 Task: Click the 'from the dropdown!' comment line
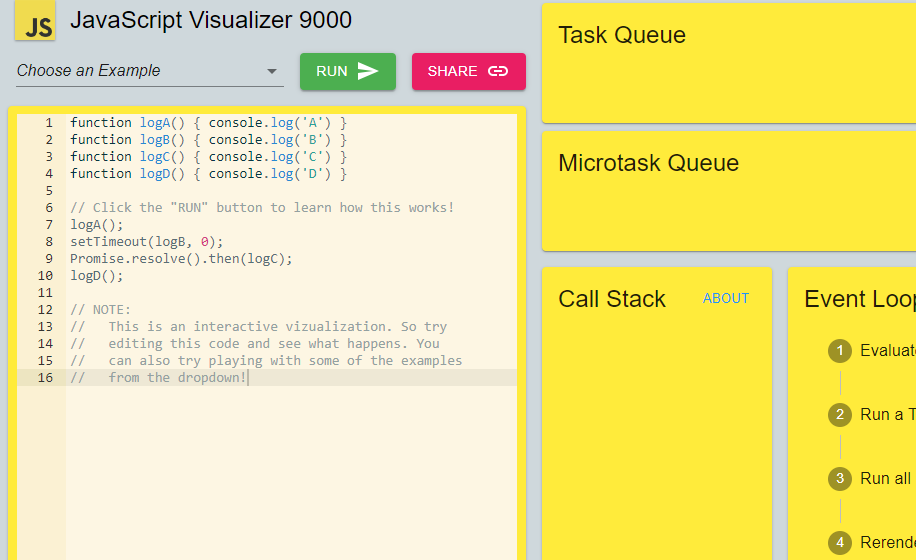point(159,377)
